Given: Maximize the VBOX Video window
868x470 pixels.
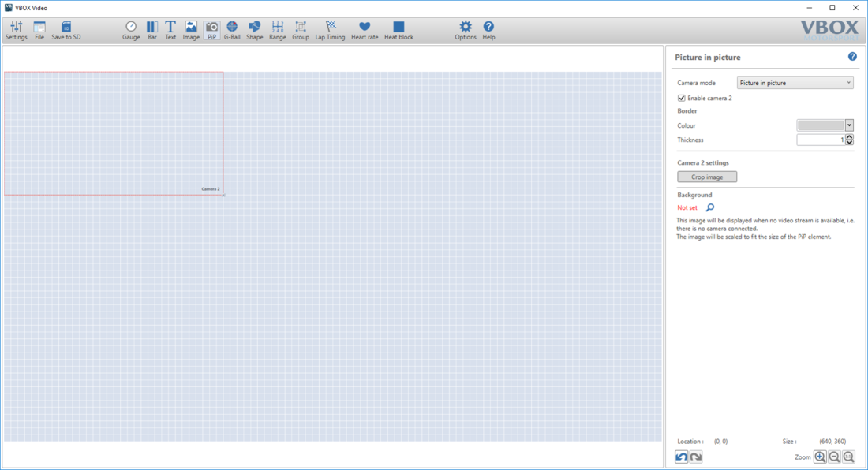Looking at the screenshot, I should 832,8.
